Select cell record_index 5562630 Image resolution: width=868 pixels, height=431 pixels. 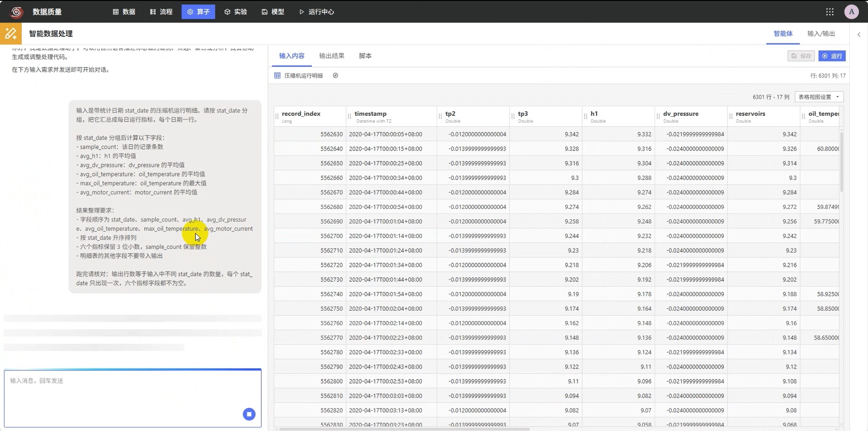coord(310,134)
